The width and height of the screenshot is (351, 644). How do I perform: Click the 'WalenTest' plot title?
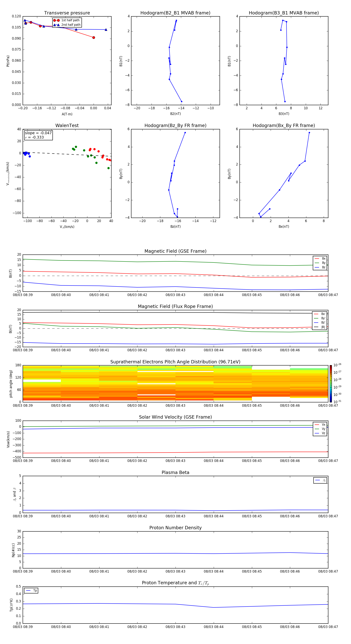click(67, 125)
